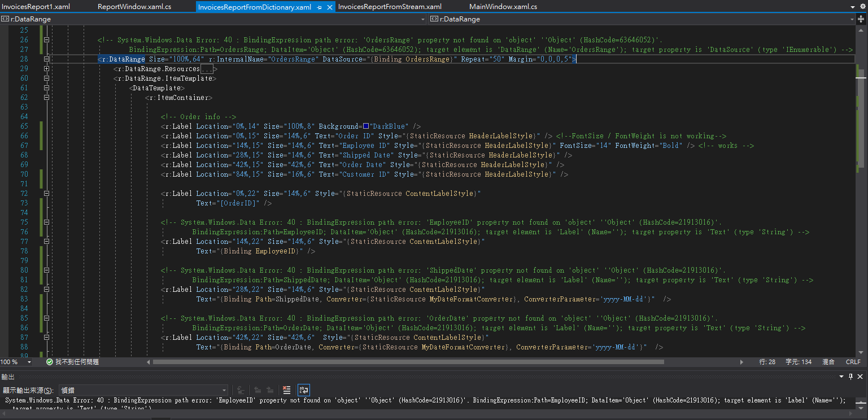Switch to the MainWindow.xaml.cs tab
The image size is (868, 420).
pyautogui.click(x=503, y=7)
